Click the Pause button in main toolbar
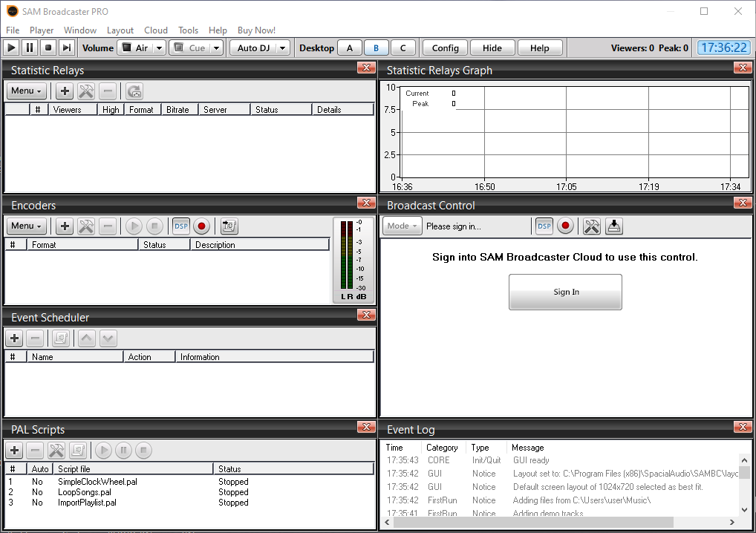 [x=30, y=48]
